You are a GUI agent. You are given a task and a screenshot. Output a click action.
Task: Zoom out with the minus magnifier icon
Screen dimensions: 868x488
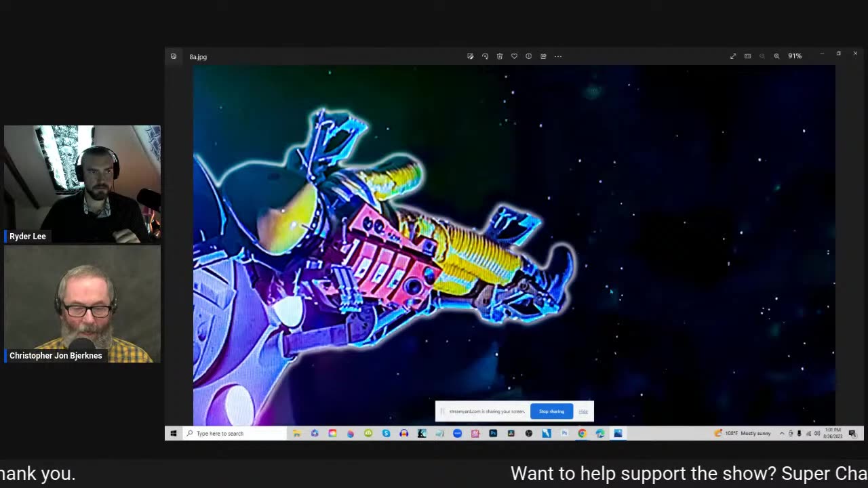tap(762, 56)
